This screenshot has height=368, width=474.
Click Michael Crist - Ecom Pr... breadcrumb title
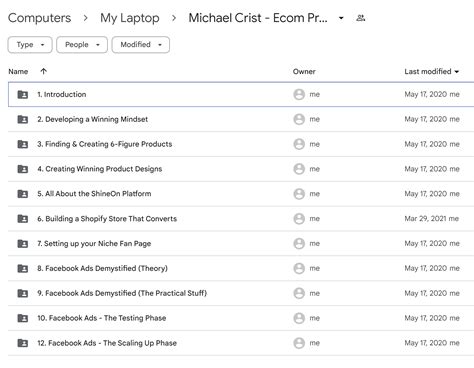coord(258,18)
